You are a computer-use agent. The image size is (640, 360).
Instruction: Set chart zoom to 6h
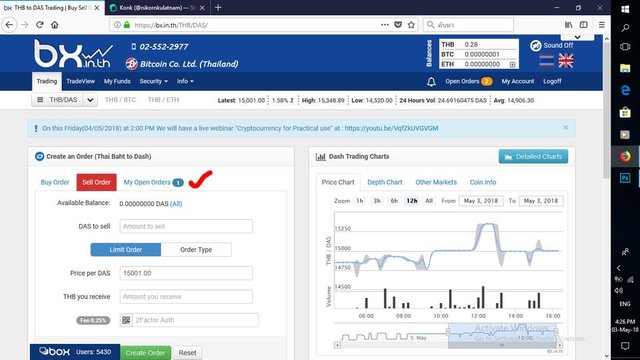(394, 201)
